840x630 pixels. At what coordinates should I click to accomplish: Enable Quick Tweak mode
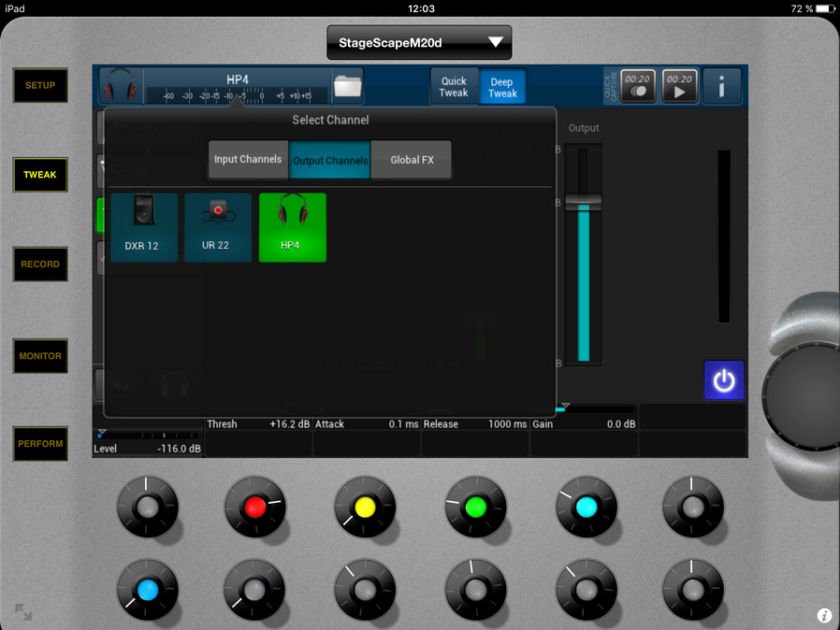(454, 87)
